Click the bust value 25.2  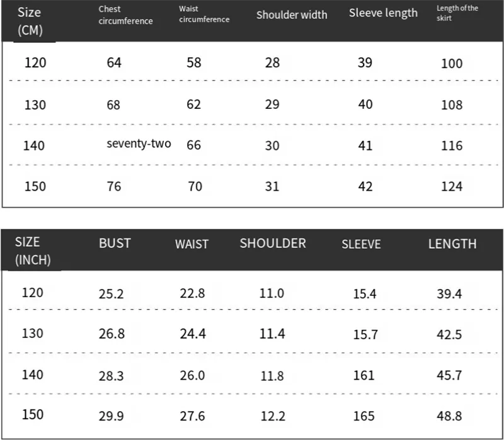point(111,293)
